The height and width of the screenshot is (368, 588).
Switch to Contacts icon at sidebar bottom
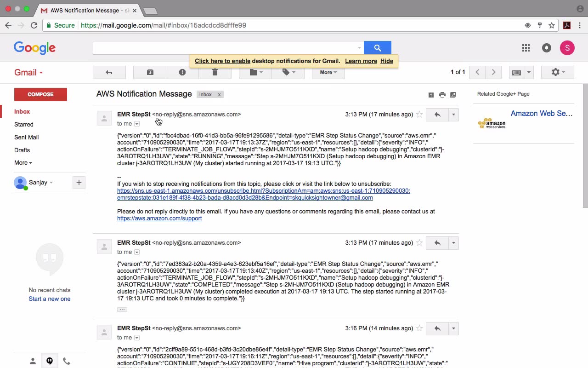pos(33,362)
